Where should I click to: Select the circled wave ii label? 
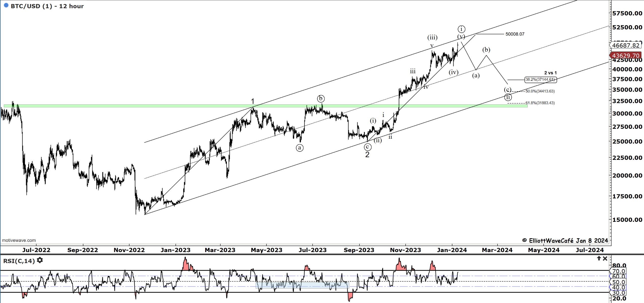click(508, 97)
